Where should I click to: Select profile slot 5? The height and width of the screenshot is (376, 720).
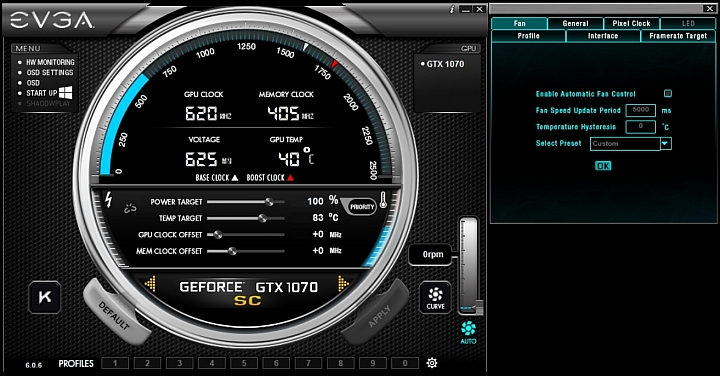[x=244, y=363]
